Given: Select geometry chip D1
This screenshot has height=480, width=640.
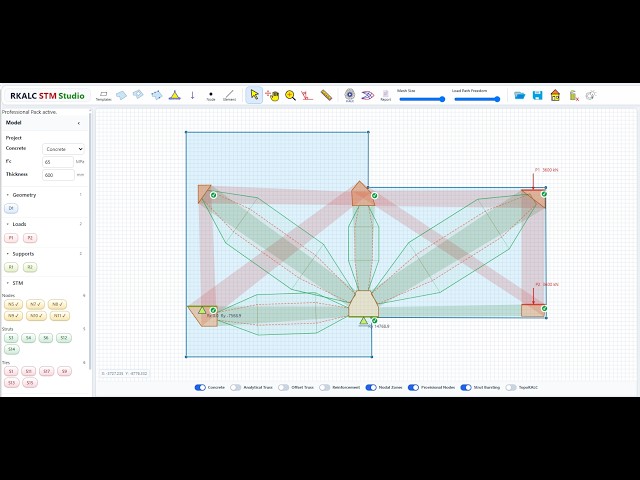Looking at the screenshot, I should (11, 208).
